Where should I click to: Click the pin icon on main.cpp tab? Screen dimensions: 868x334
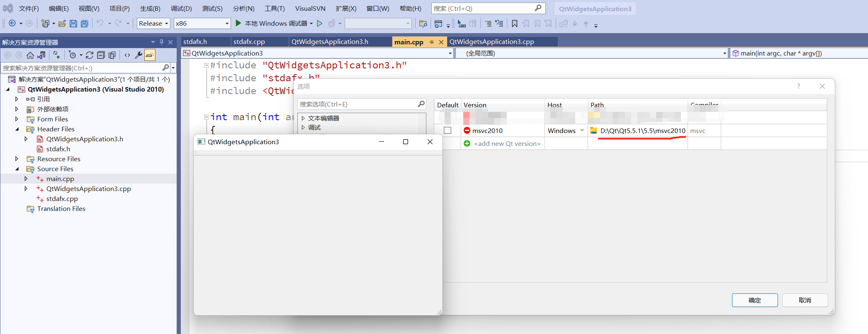tap(432, 42)
